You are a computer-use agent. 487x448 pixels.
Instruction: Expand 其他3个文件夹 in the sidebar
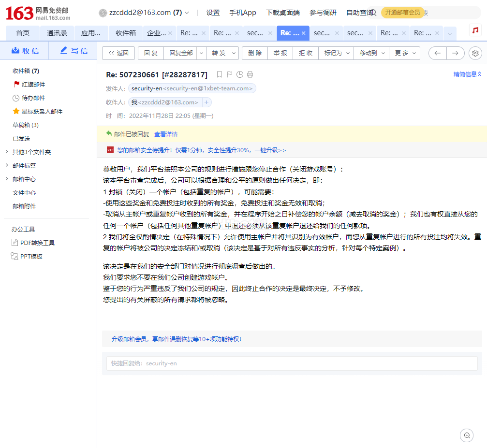(x=31, y=152)
